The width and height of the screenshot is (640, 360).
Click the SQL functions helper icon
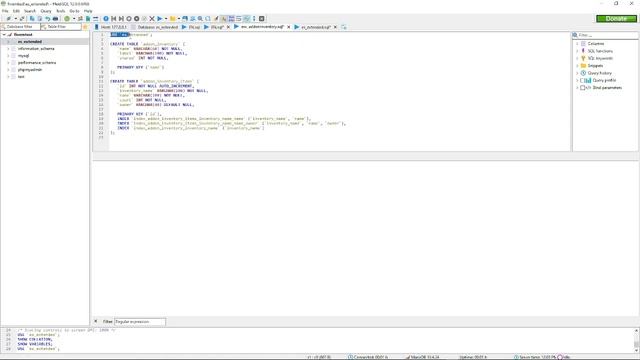583,51
